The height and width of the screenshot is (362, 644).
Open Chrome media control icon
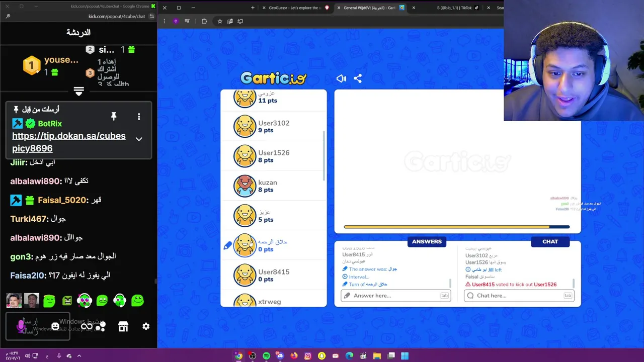click(x=187, y=21)
